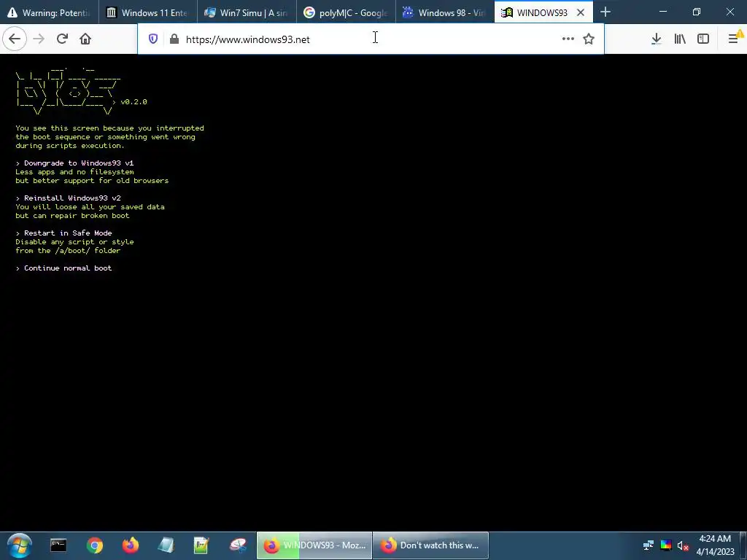Switch to the Windows 11 Enterprise tab
747x560 pixels.
tap(148, 12)
